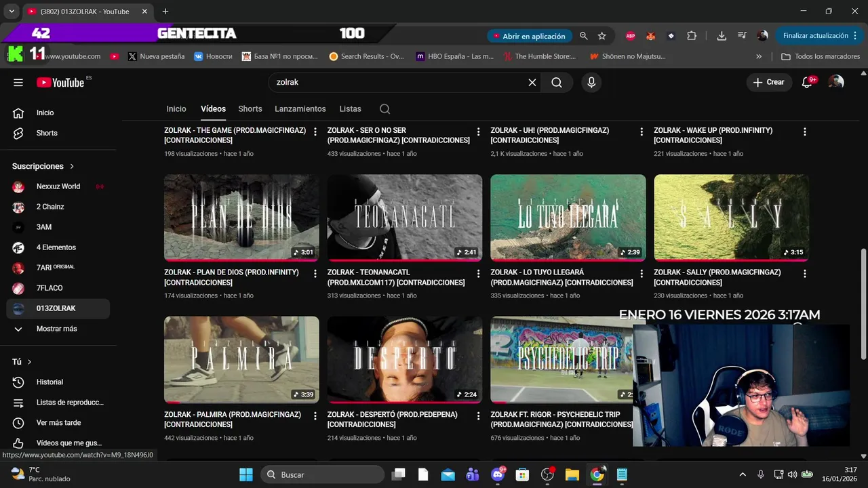Screen dimensions: 868x488
Task: Show more hidden bookmarks chevron
Action: pos(759,57)
